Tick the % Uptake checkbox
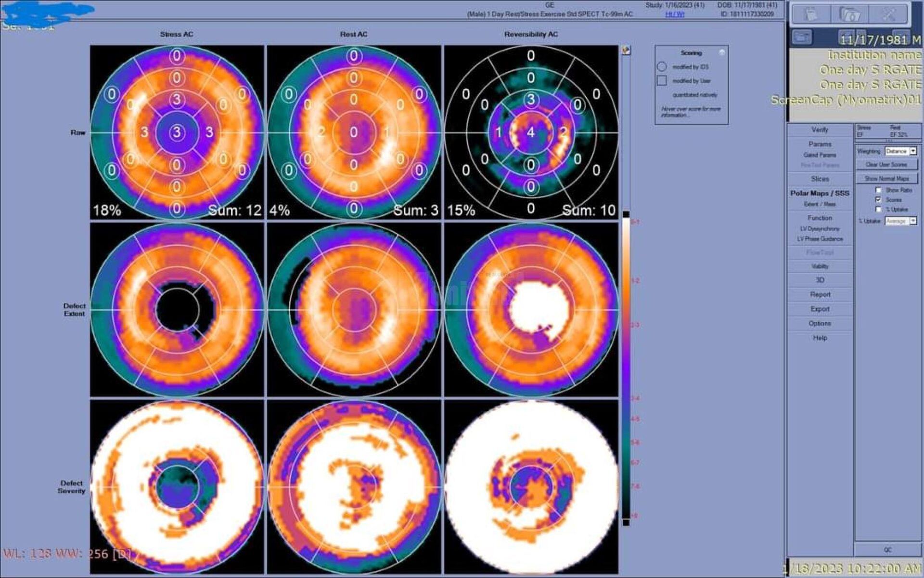 coord(879,209)
